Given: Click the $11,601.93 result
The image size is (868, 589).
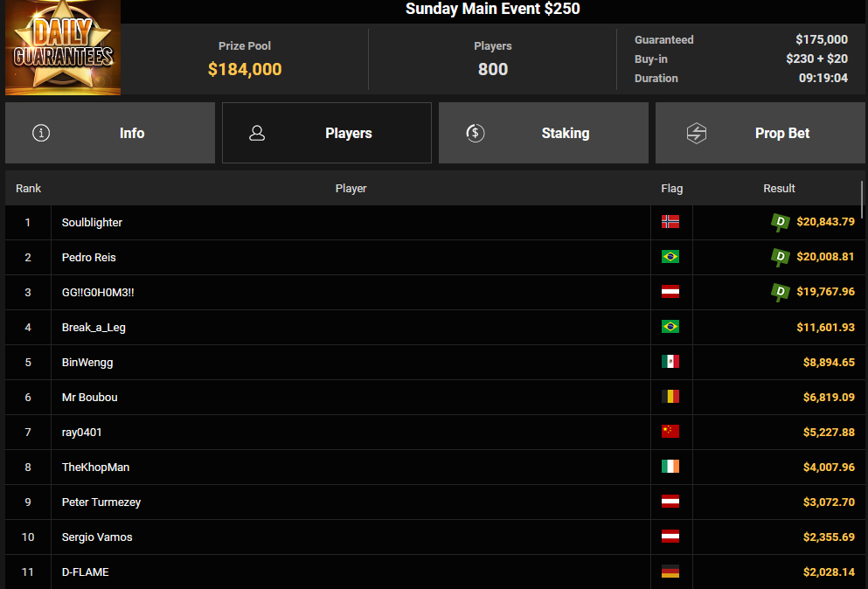Looking at the screenshot, I should coord(825,327).
